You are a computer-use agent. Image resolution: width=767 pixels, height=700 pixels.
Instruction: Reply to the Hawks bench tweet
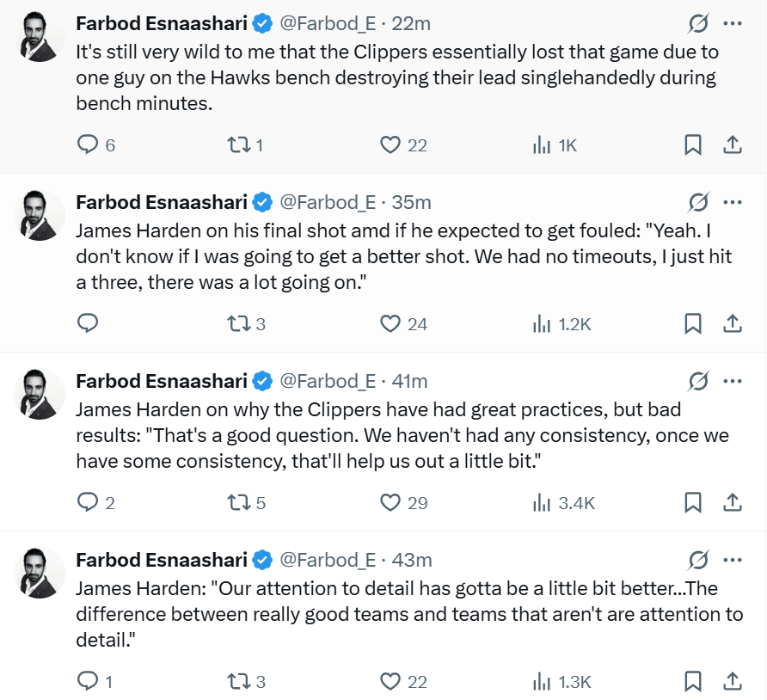pyautogui.click(x=88, y=145)
